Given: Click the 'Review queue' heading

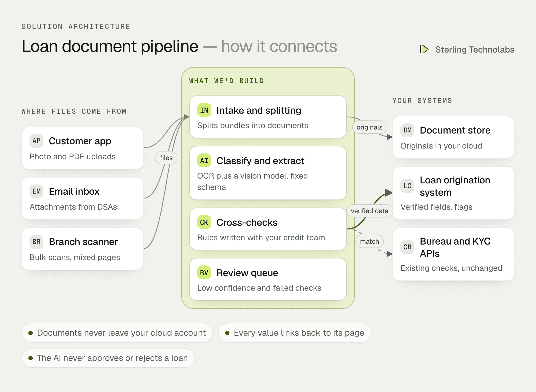Looking at the screenshot, I should click(x=247, y=273).
